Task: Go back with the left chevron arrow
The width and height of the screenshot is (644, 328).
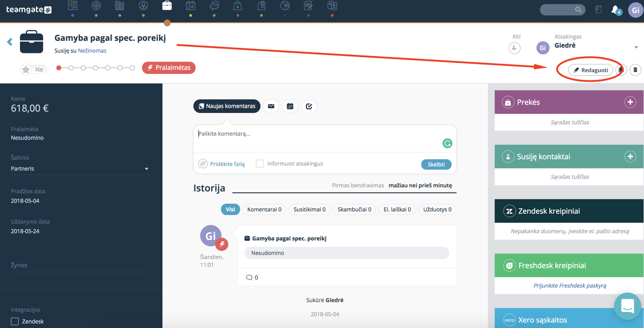Action: (x=10, y=42)
